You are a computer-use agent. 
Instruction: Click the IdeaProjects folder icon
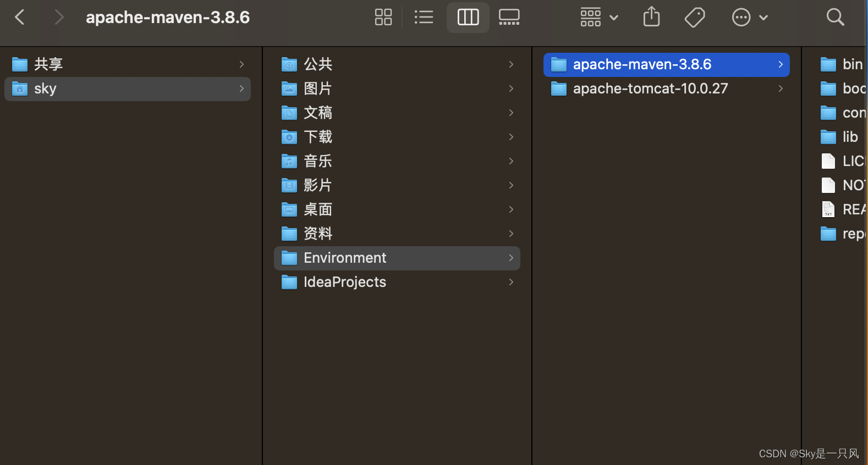coord(289,283)
